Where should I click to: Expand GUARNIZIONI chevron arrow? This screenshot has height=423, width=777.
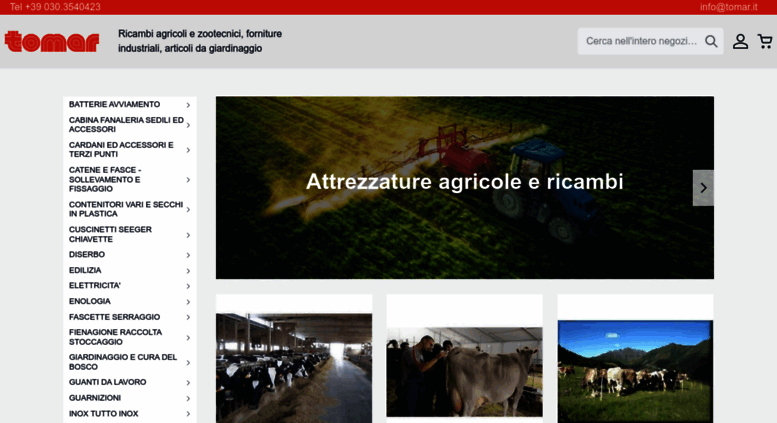pyautogui.click(x=188, y=399)
